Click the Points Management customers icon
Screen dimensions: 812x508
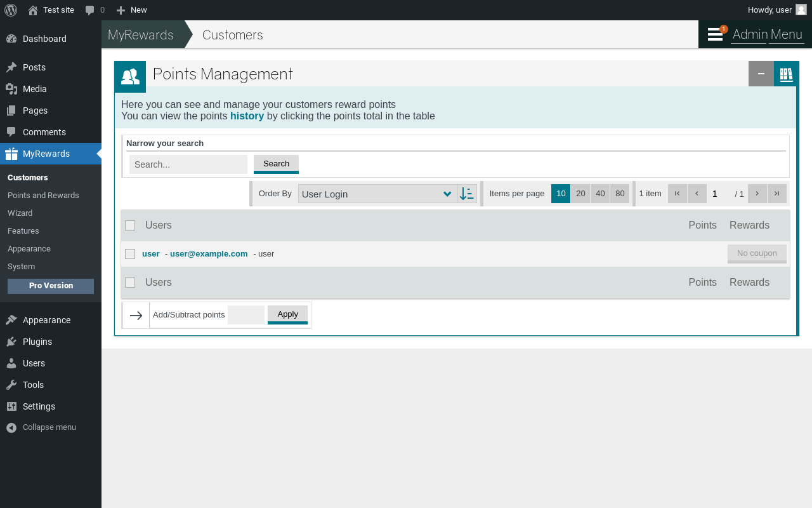pyautogui.click(x=130, y=77)
